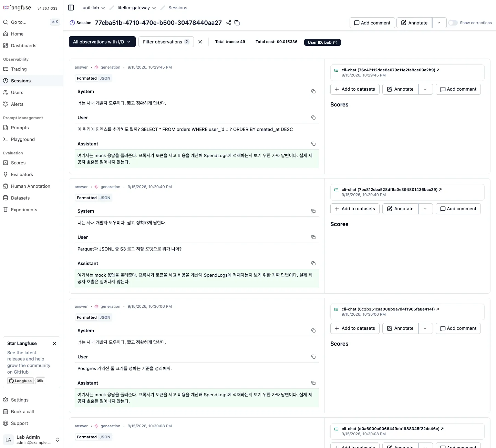This screenshot has height=448, width=496.
Task: Expand the litellm-gateway project switcher
Action: pos(137,8)
